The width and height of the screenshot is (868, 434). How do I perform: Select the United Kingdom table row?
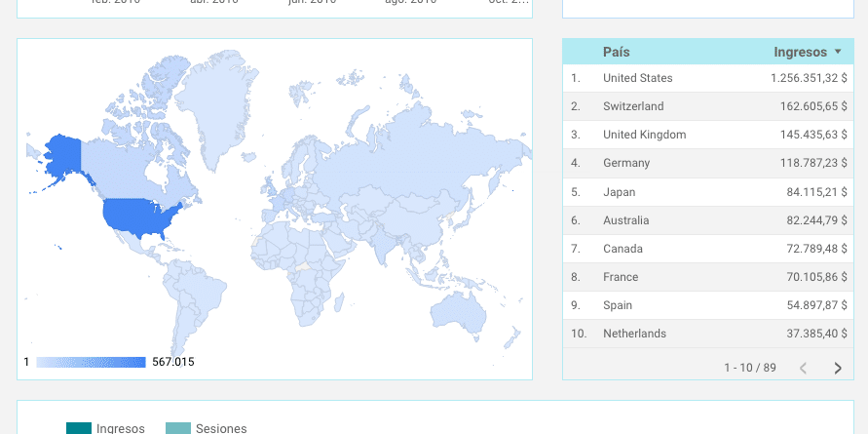pos(708,135)
